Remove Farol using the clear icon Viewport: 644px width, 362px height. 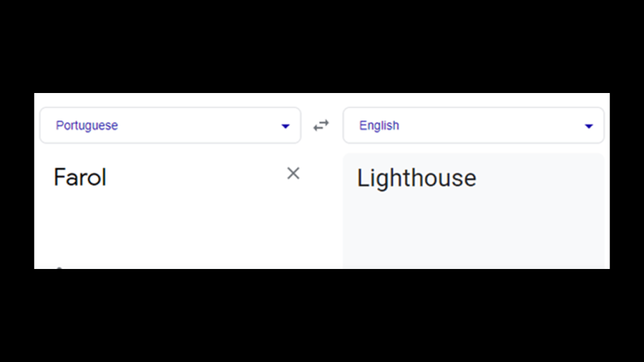tap(293, 173)
